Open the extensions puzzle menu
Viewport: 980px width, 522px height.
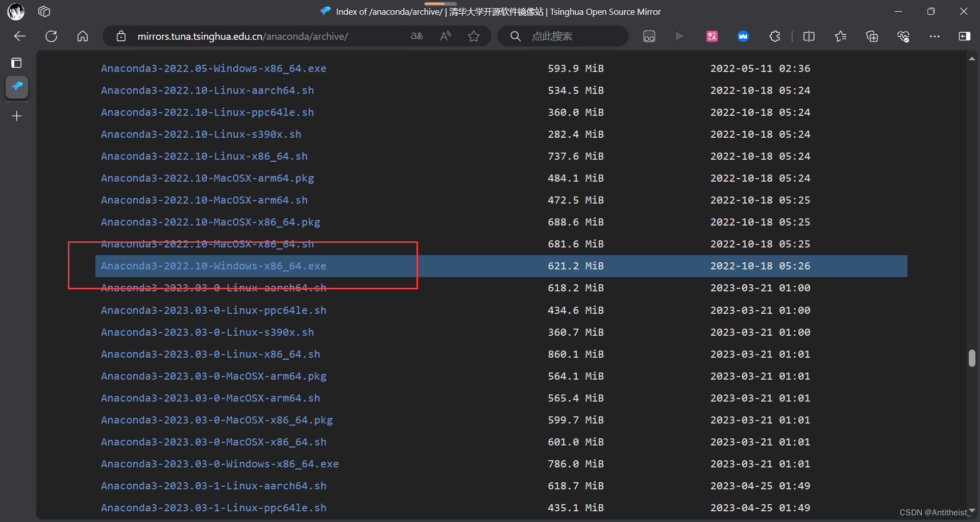(x=775, y=36)
